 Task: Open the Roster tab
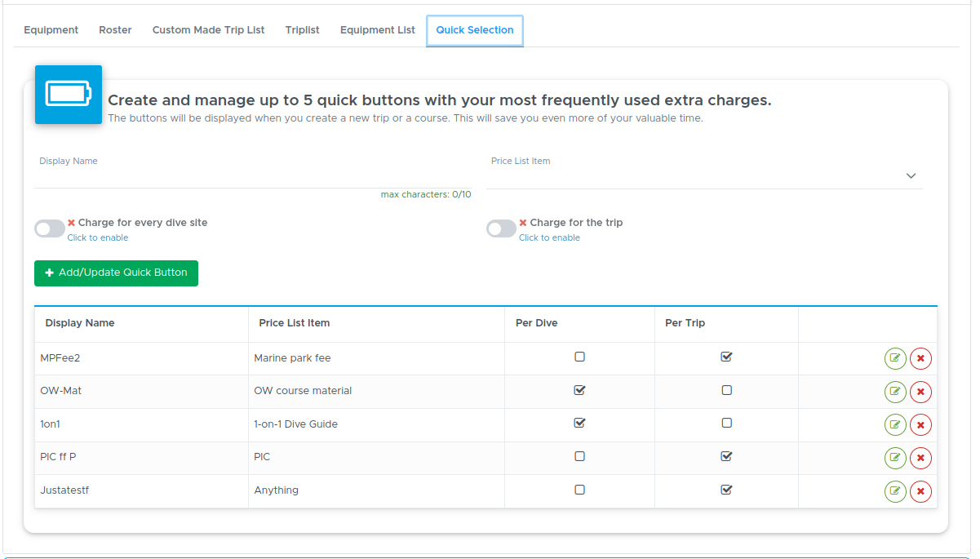point(115,30)
